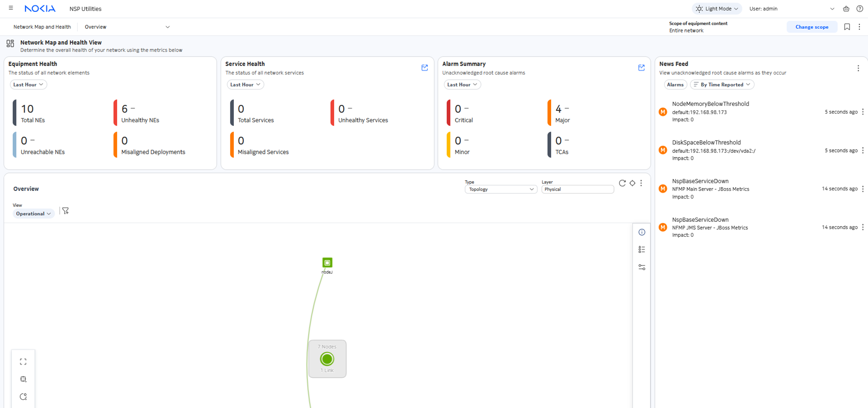
Task: Toggle the Light Mode theme selector
Action: [x=717, y=9]
